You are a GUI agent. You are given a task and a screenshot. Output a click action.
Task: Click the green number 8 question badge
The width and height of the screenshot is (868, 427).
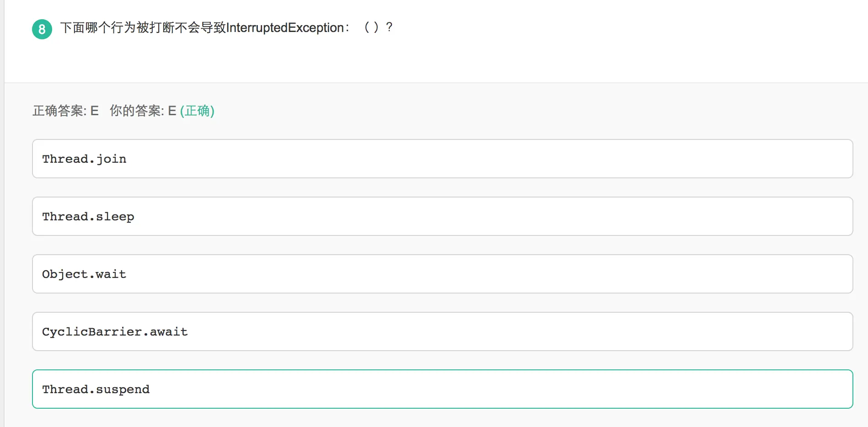[x=42, y=29]
